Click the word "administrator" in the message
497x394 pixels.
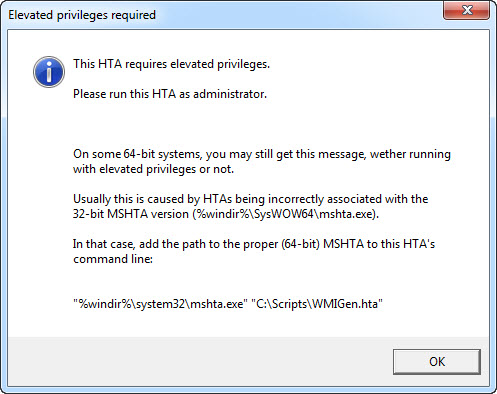230,94
